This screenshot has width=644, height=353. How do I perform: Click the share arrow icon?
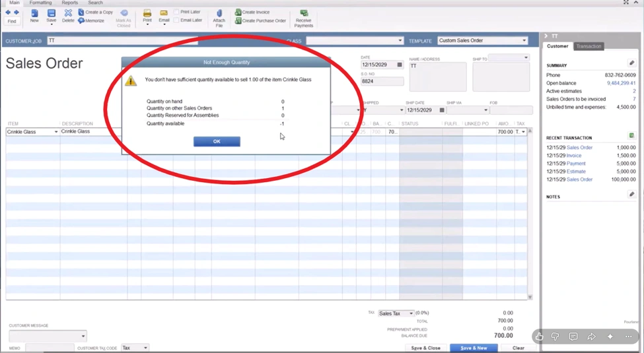(x=591, y=337)
